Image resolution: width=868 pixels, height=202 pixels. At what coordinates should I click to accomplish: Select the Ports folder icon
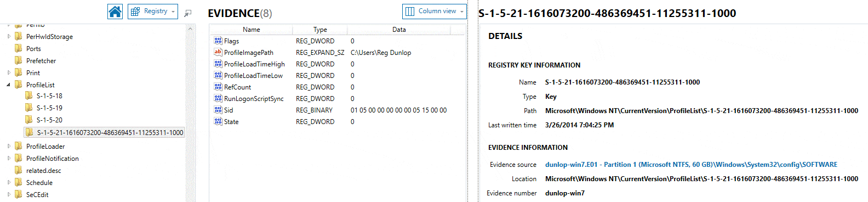(19, 48)
